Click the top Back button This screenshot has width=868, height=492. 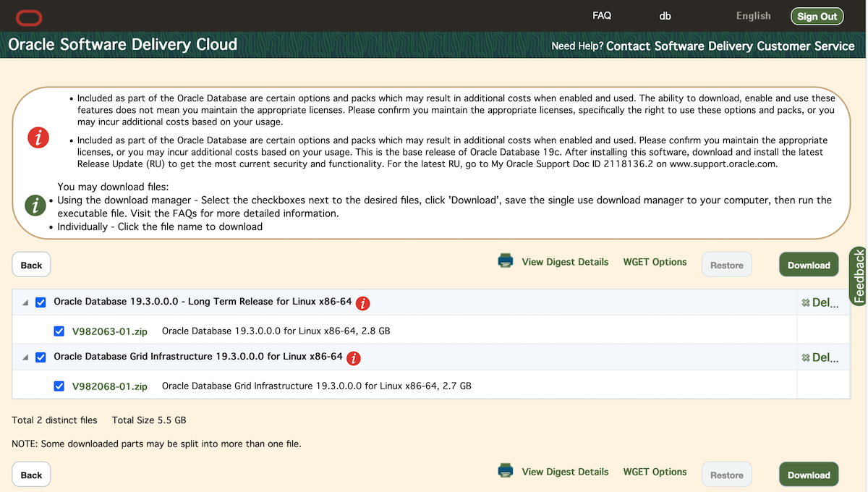point(31,265)
